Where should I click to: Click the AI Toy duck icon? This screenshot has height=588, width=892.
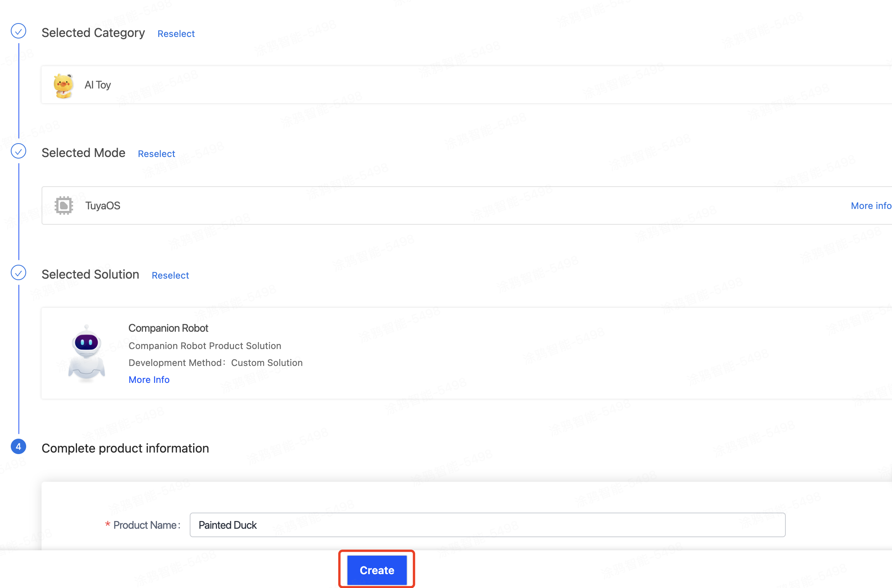click(x=63, y=85)
